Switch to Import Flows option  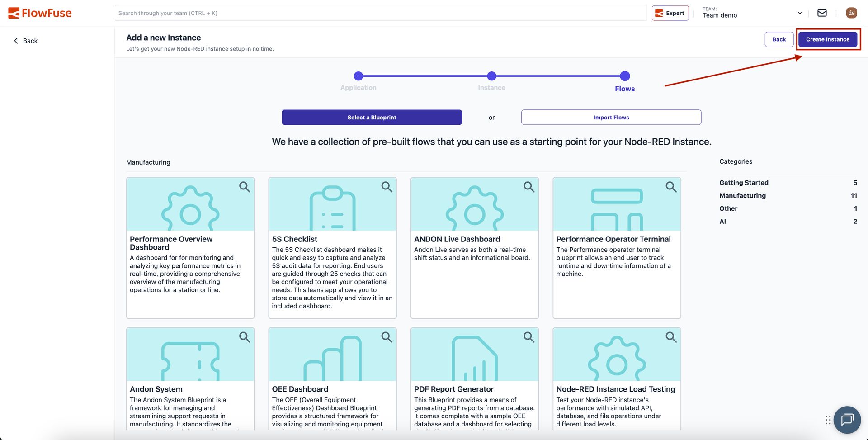click(x=611, y=118)
